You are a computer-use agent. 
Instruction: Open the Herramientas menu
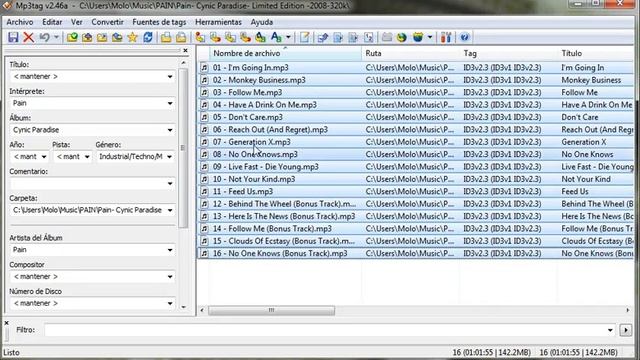(x=218, y=22)
